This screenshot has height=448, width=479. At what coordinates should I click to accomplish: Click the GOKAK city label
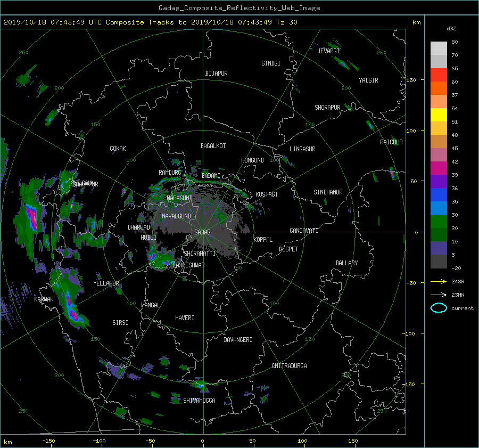click(118, 149)
